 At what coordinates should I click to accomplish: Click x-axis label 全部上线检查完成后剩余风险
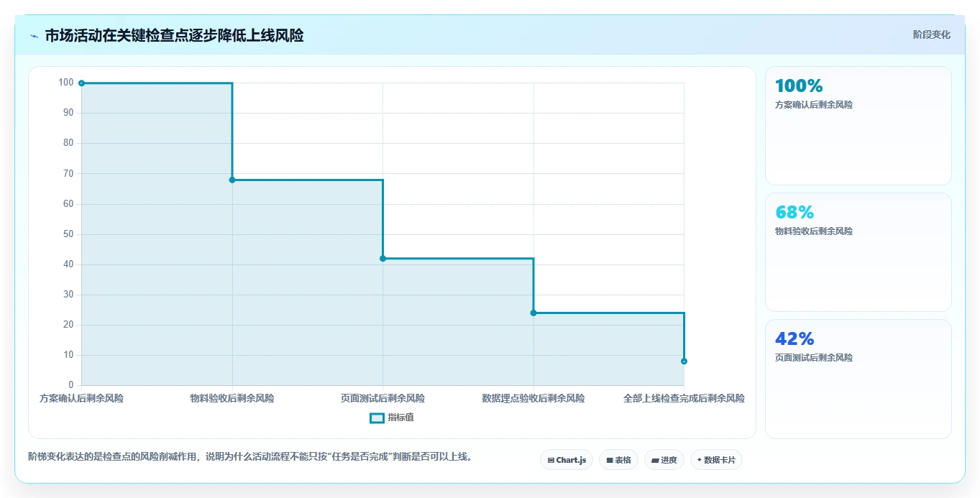(684, 398)
